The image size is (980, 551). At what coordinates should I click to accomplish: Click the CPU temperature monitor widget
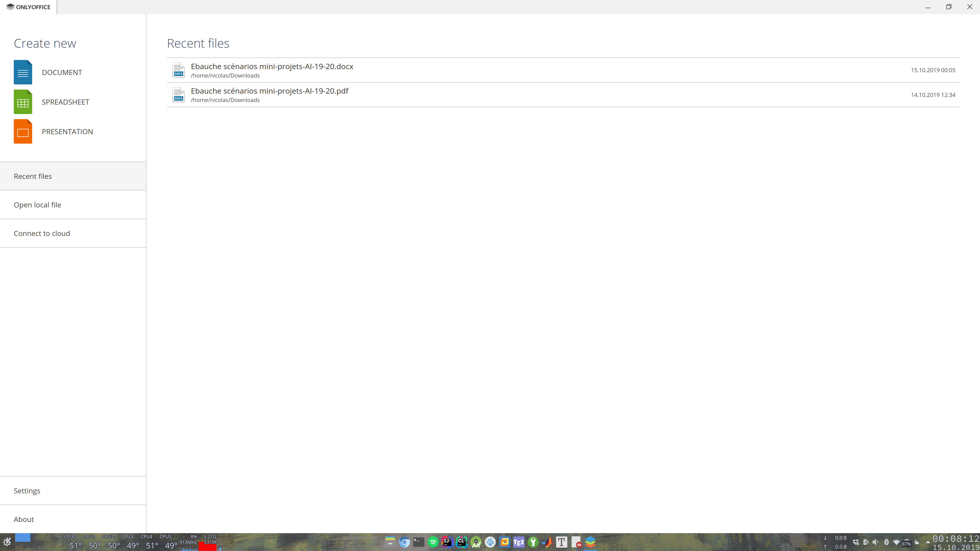[121, 543]
